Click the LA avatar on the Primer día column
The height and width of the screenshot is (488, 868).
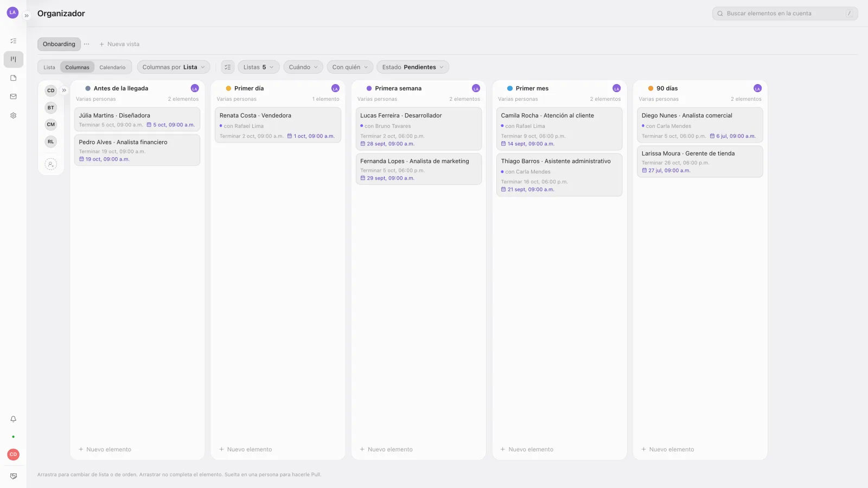(335, 88)
